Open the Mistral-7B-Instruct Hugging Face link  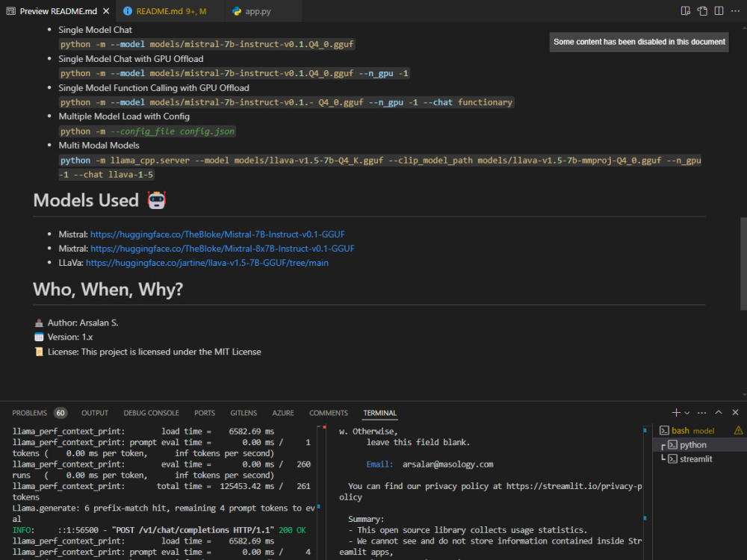(x=217, y=234)
